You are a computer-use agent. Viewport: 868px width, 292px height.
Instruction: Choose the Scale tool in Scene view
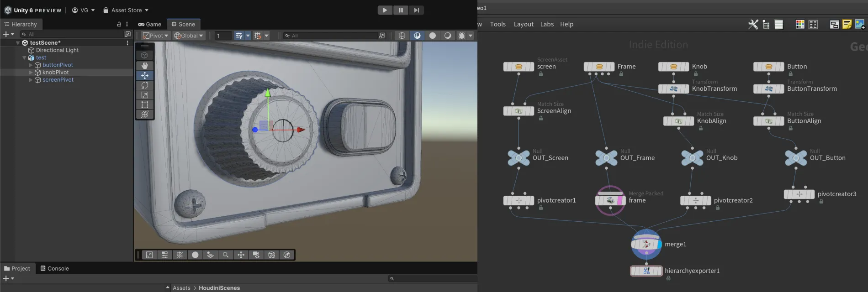coord(145,95)
